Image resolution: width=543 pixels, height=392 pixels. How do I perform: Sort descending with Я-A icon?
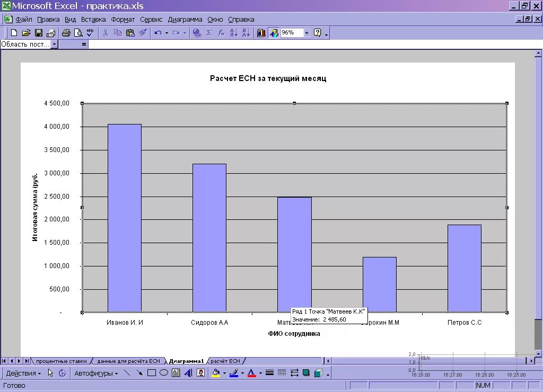[246, 33]
